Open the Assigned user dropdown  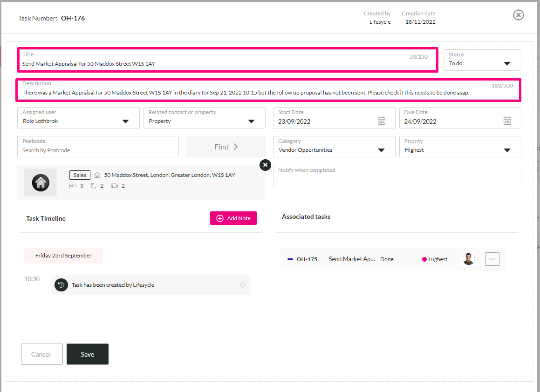point(78,118)
